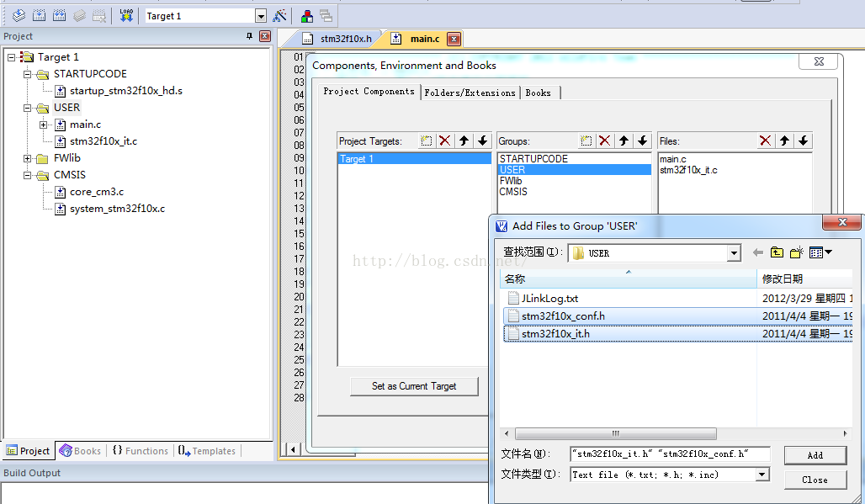Create new Project Target icon

pos(426,141)
